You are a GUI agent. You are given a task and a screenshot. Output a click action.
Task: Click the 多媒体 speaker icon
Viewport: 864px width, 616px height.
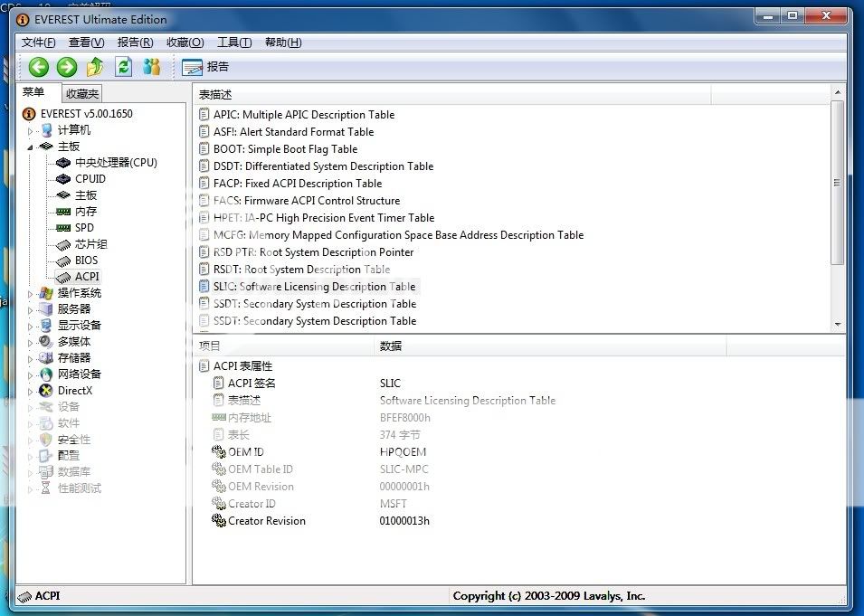coord(46,342)
